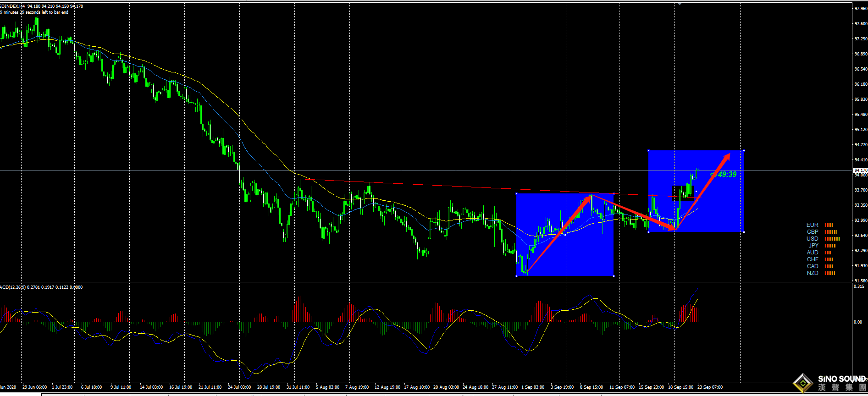Click the 23 Sep 07:00 time axis label
The image size is (868, 396).
[710, 387]
